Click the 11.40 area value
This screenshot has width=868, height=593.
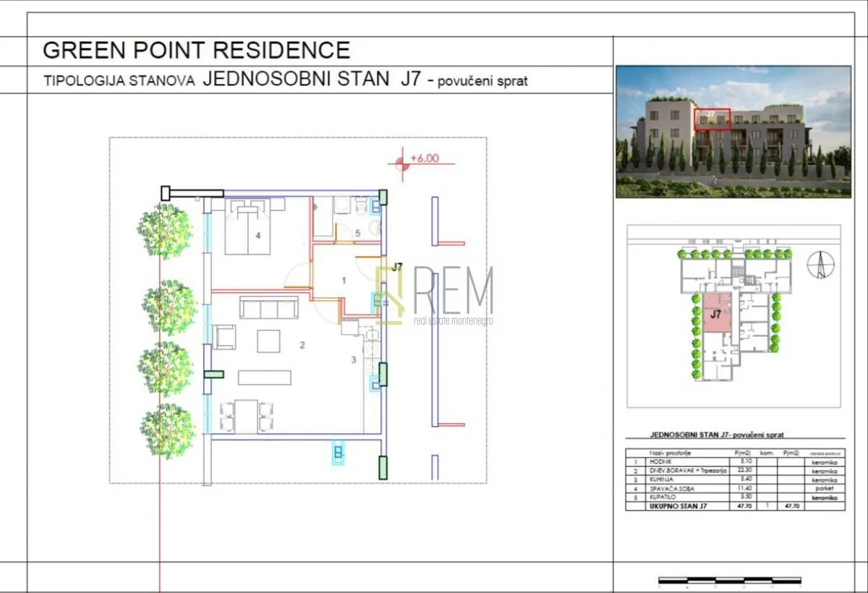tap(745, 488)
